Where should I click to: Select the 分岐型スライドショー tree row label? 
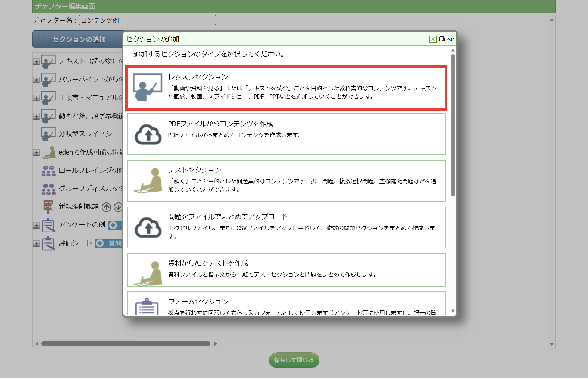tap(90, 134)
